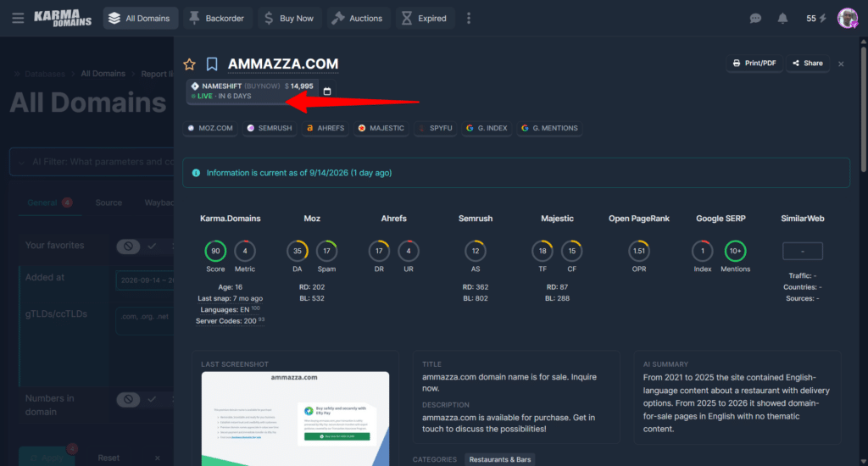The height and width of the screenshot is (466, 868).
Task: Select the General filter tab
Action: [x=49, y=202]
